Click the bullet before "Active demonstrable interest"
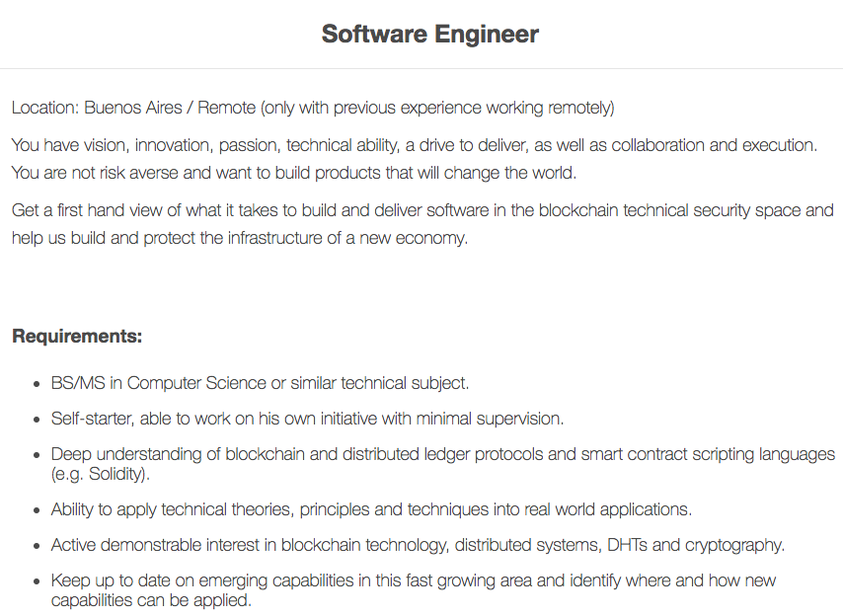Image resolution: width=843 pixels, height=616 pixels. click(x=36, y=546)
